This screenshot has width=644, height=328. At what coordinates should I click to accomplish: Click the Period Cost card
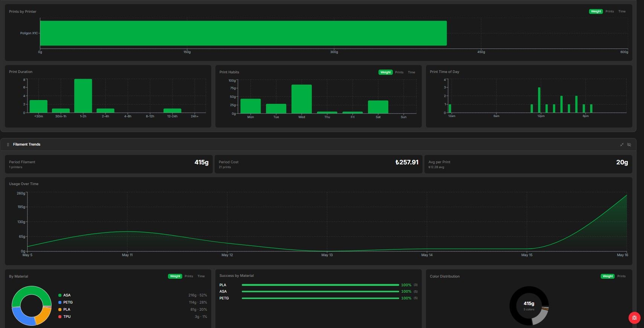pos(318,164)
